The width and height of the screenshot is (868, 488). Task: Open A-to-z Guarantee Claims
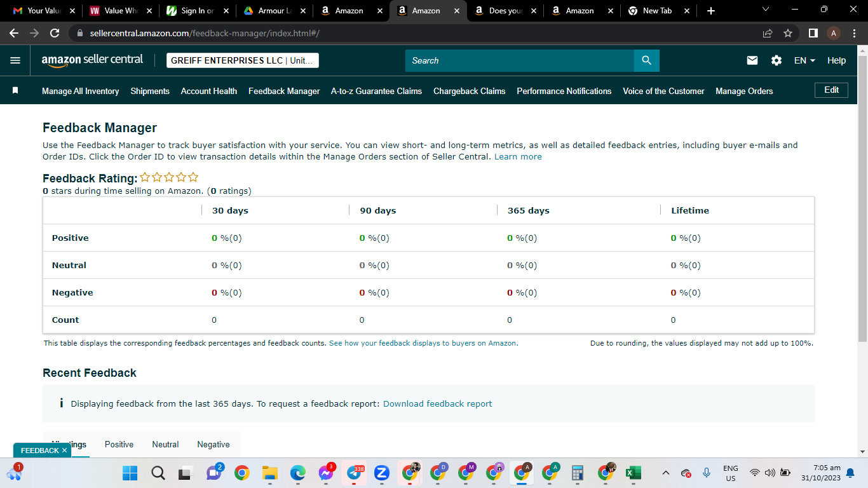click(x=376, y=91)
